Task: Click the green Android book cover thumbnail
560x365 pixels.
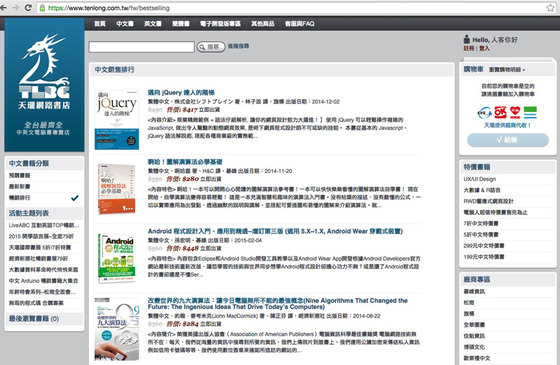Action: (x=117, y=258)
